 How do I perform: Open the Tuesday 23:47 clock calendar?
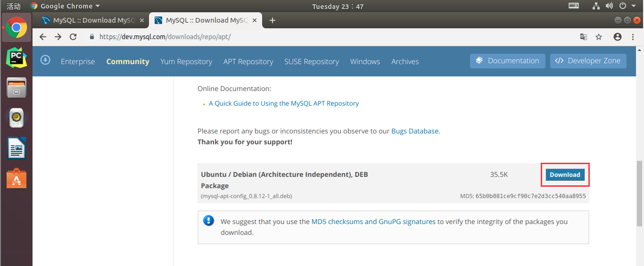[x=338, y=6]
